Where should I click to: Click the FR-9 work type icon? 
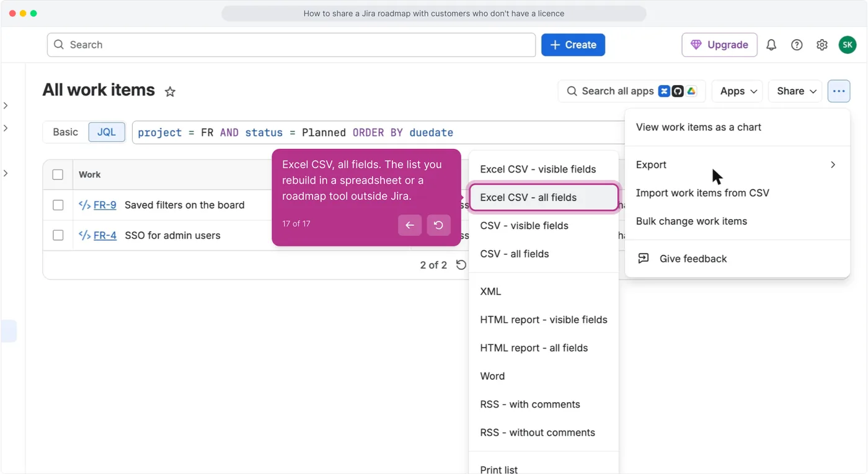coord(85,205)
